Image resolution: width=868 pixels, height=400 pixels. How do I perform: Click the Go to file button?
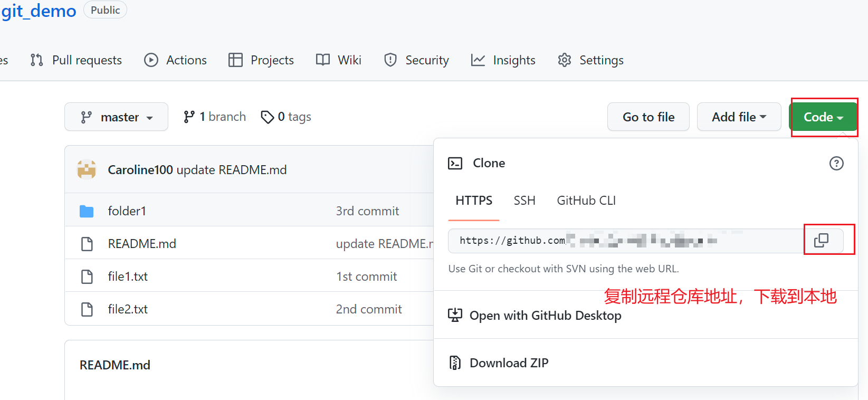(x=648, y=117)
